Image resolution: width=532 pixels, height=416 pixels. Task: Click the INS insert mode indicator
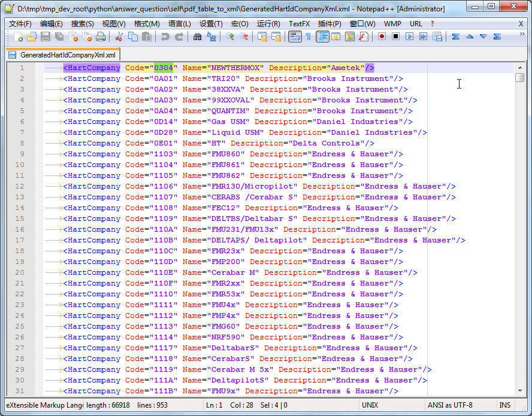pos(505,405)
